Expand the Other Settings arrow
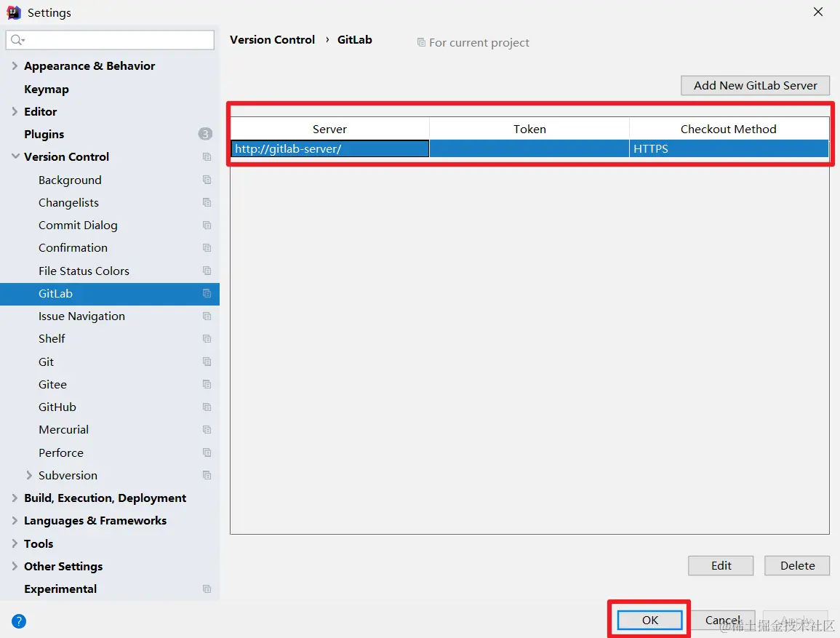This screenshot has width=840, height=638. pyautogui.click(x=15, y=566)
